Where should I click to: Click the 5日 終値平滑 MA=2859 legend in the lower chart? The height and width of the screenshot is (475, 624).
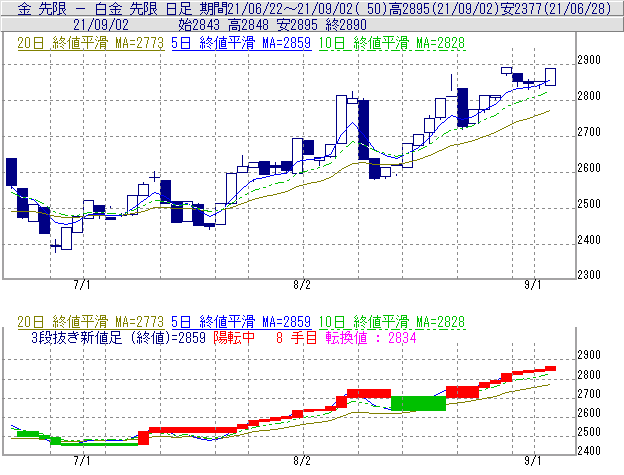coord(241,321)
